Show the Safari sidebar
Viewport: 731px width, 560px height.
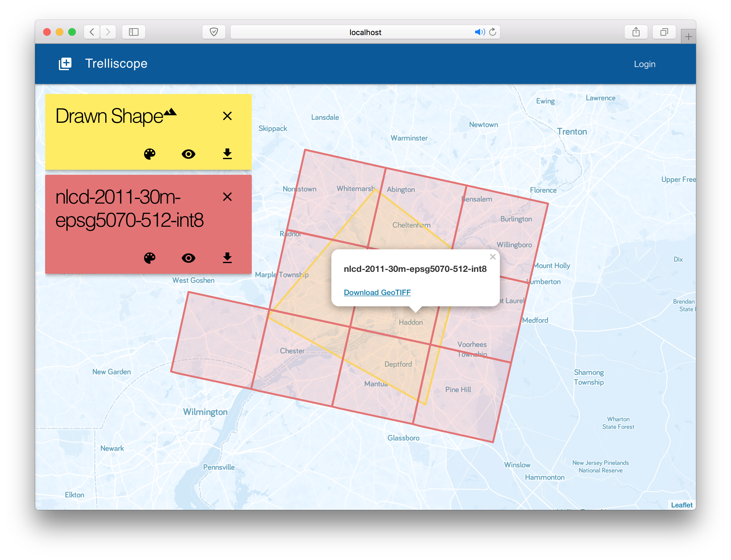(134, 32)
